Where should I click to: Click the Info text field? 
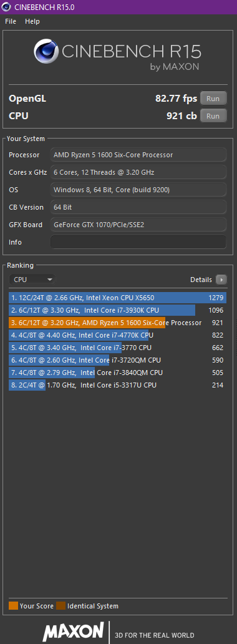click(x=138, y=242)
